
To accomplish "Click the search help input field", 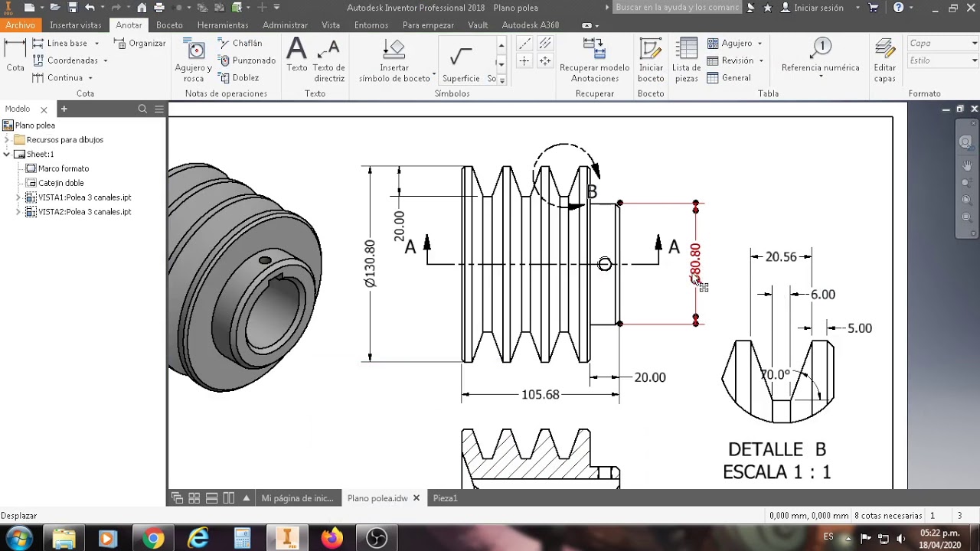I will pyautogui.click(x=677, y=8).
